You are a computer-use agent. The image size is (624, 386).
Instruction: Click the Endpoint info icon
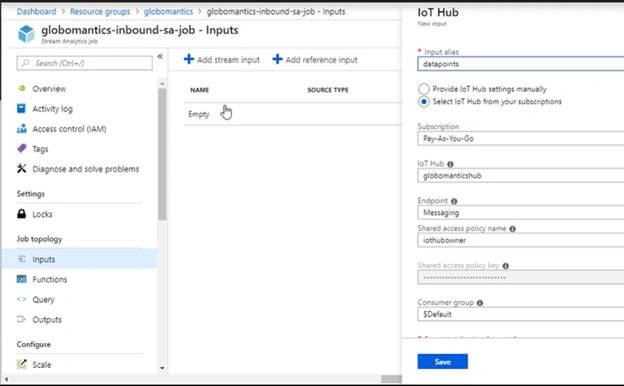pyautogui.click(x=454, y=201)
